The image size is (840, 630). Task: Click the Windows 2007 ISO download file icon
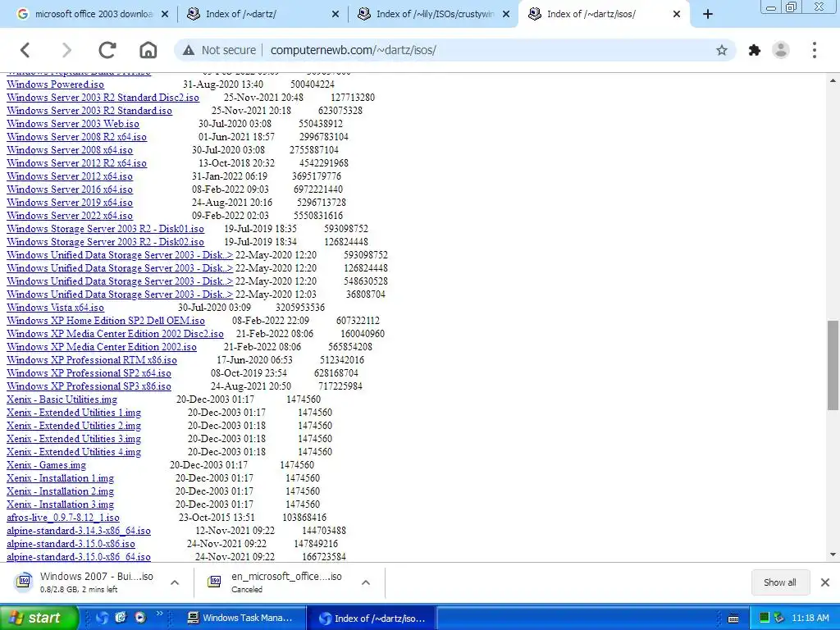(24, 582)
